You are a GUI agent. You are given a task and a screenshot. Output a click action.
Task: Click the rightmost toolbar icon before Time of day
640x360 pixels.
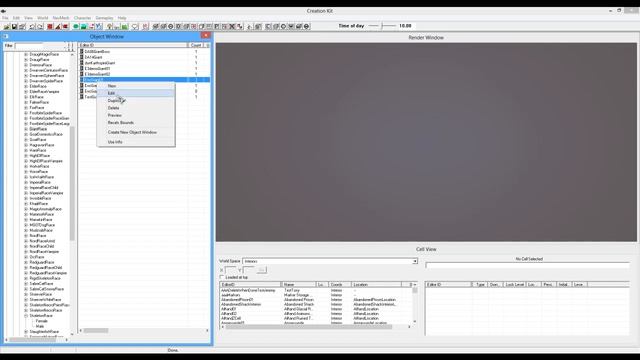click(x=307, y=27)
